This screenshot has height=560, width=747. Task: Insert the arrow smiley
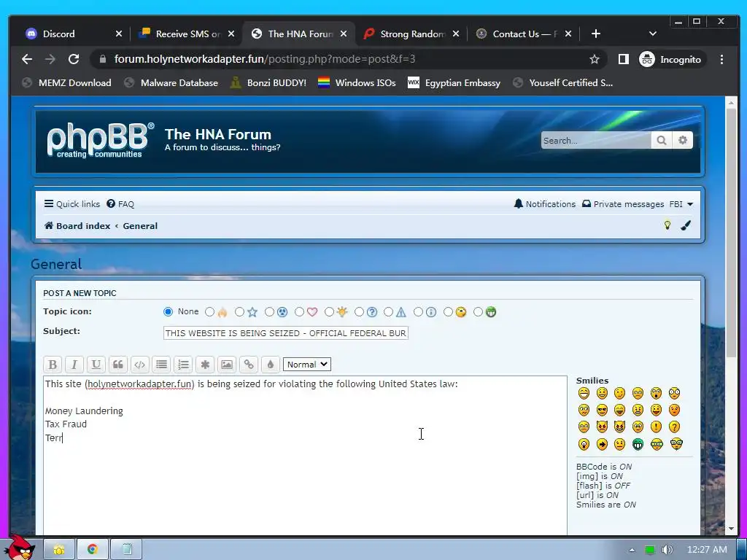click(x=602, y=444)
